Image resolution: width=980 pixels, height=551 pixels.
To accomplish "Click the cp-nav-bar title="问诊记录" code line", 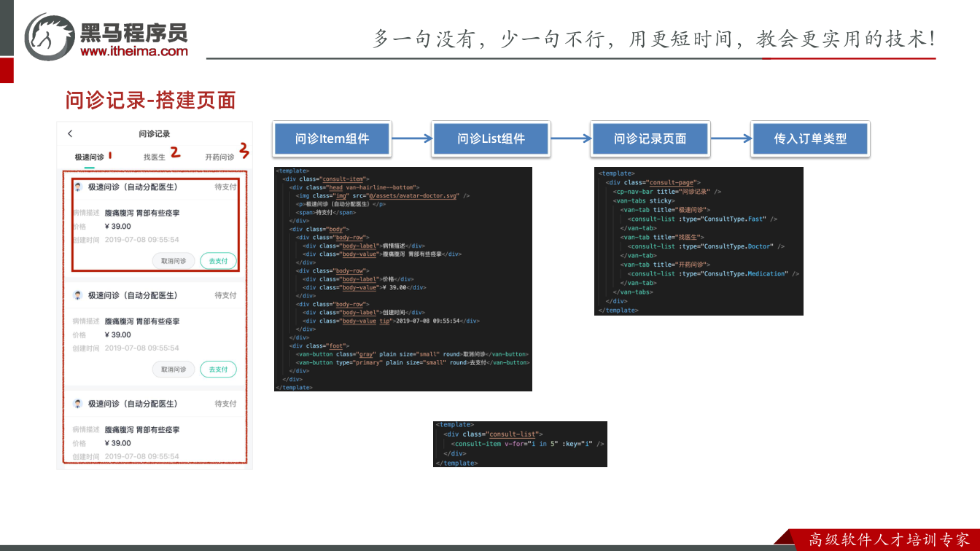I will (667, 192).
